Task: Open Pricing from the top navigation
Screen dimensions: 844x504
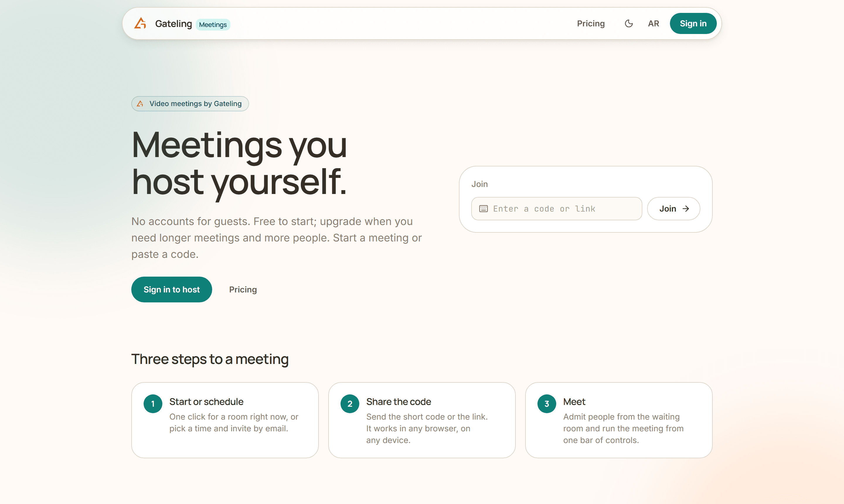Action: coord(591,23)
